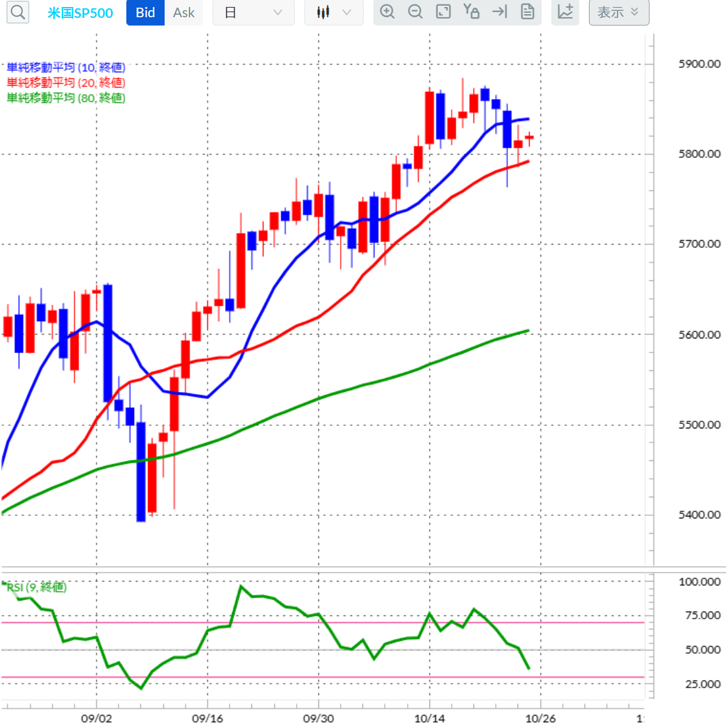This screenshot has width=728, height=724.
Task: Jump to latest bar arrow
Action: tap(500, 11)
